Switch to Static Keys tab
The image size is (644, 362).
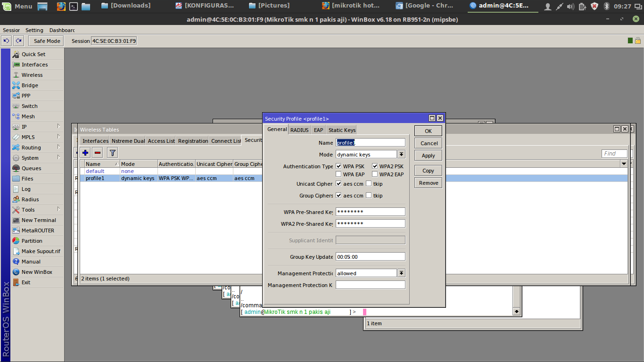pos(342,130)
